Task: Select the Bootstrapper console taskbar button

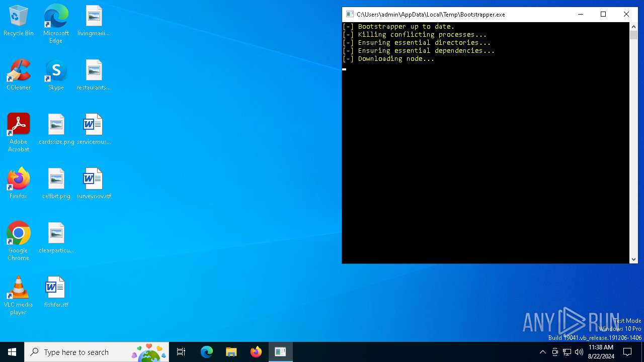Action: [x=280, y=352]
